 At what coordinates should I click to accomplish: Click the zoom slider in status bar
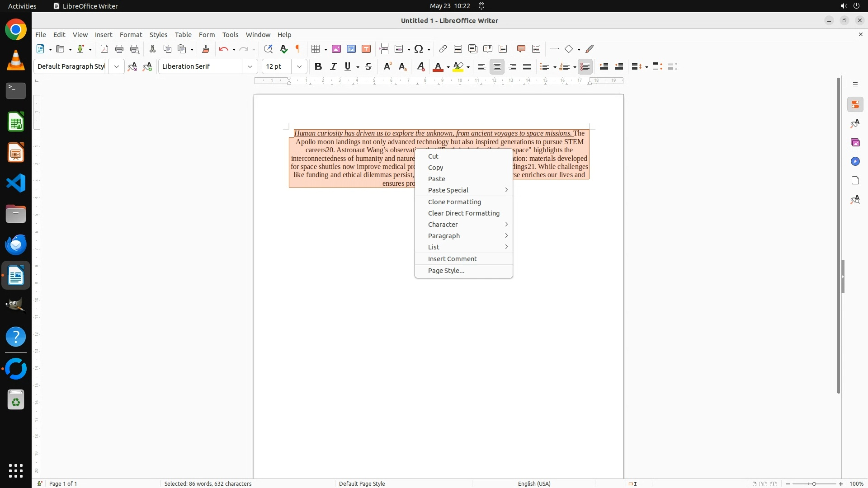pos(814,483)
